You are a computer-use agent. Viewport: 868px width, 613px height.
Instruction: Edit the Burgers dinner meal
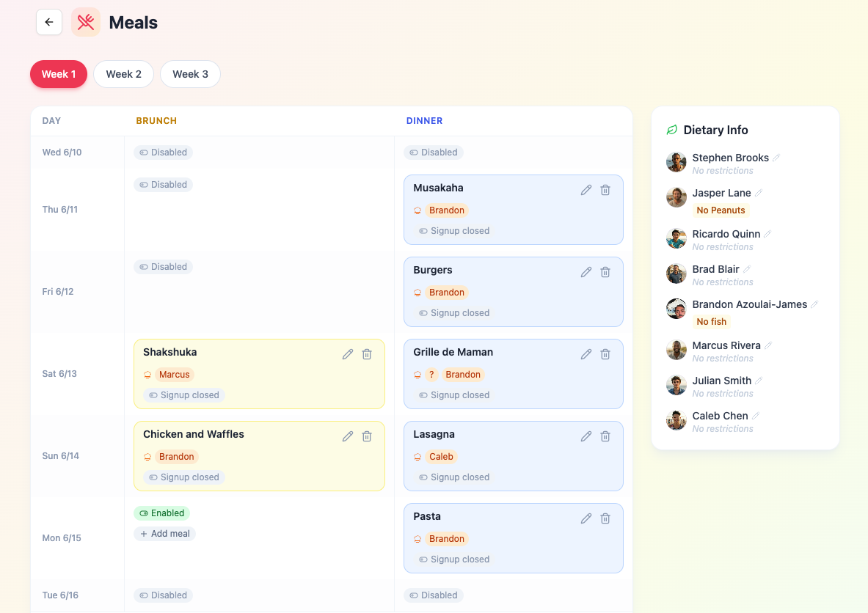coord(586,272)
